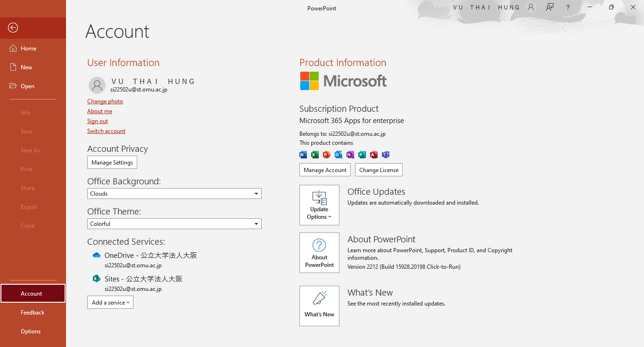Click the Word app icon
This screenshot has height=347, width=644.
[x=303, y=155]
